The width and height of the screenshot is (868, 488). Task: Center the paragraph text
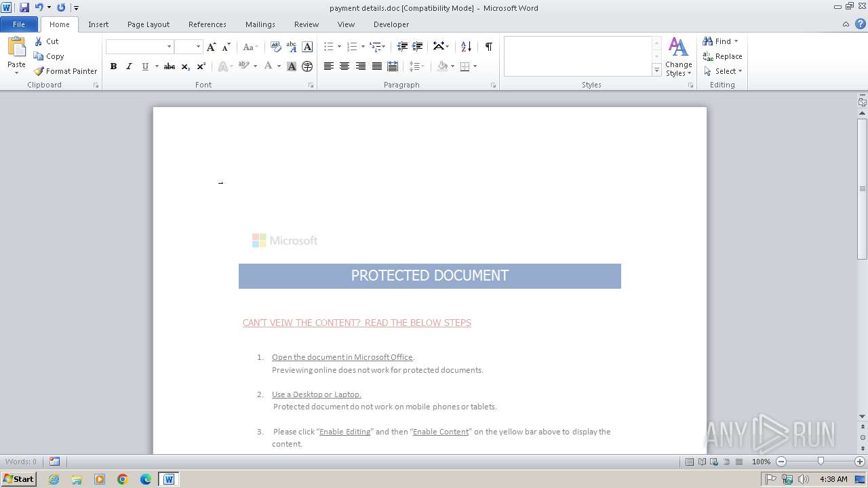(x=344, y=66)
